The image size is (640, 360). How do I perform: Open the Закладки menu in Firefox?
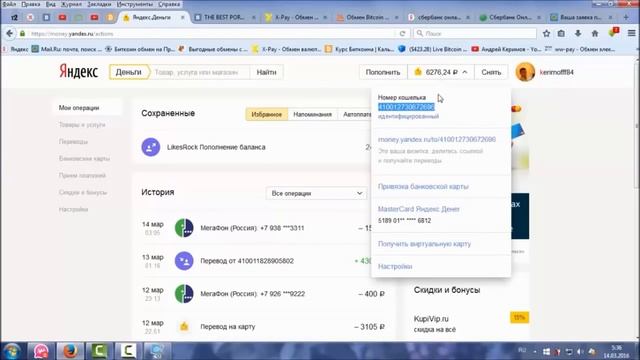[99, 4]
